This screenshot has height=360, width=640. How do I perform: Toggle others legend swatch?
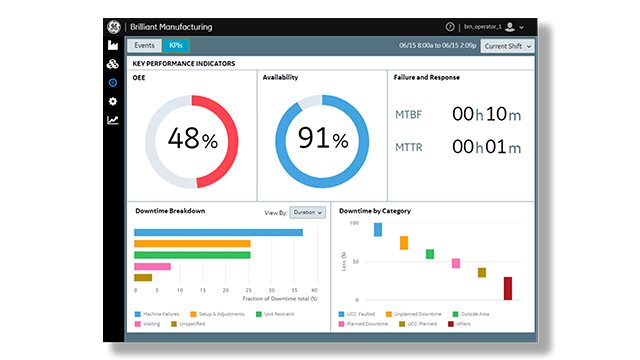click(x=451, y=324)
